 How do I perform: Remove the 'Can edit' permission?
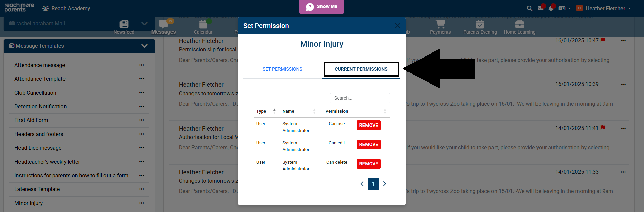(369, 144)
